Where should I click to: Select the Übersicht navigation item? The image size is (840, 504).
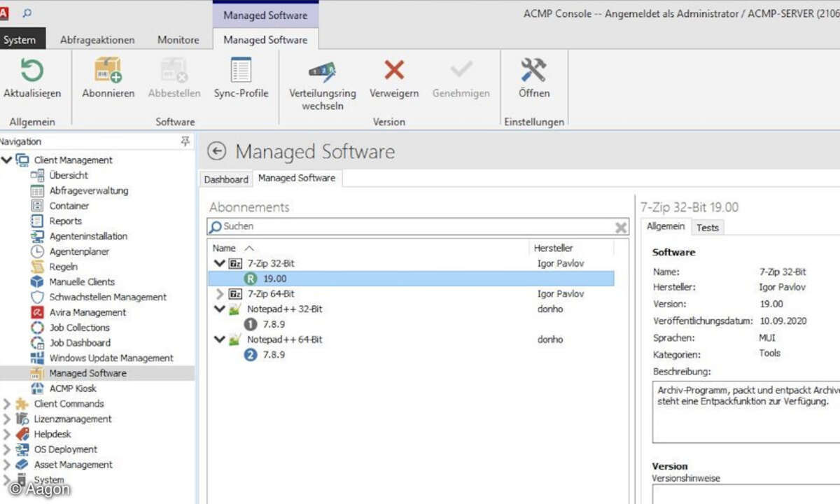coord(69,175)
